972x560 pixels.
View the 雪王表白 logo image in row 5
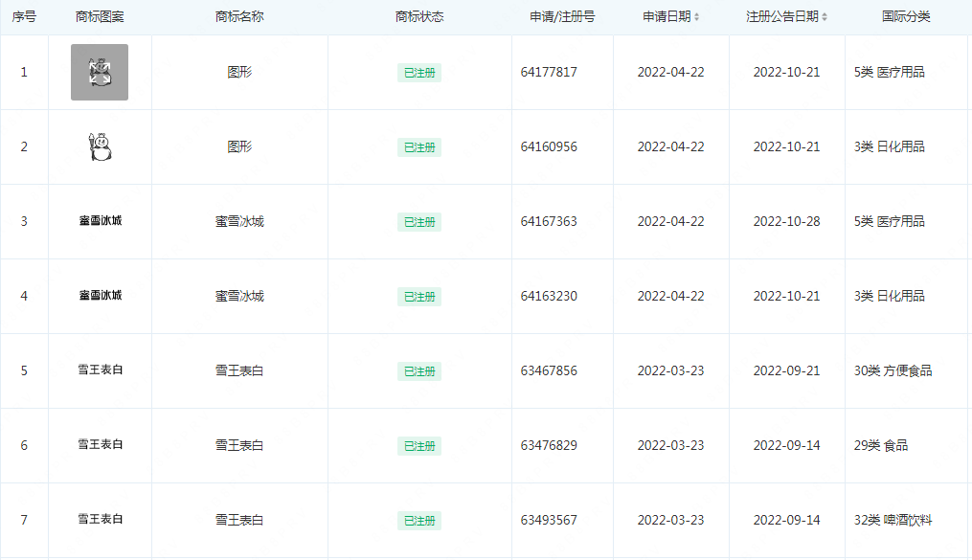click(100, 370)
